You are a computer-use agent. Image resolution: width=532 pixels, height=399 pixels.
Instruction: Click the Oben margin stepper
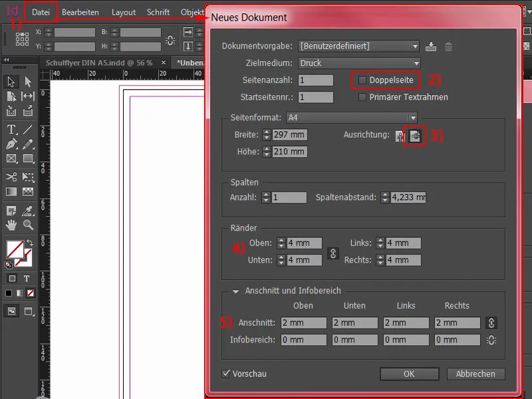(x=281, y=243)
